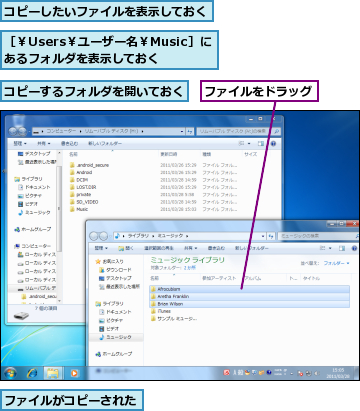Viewport: 360px width, 411px height.
Task: Change the view icon in the Removable Disk toolbar
Action: coord(241,144)
